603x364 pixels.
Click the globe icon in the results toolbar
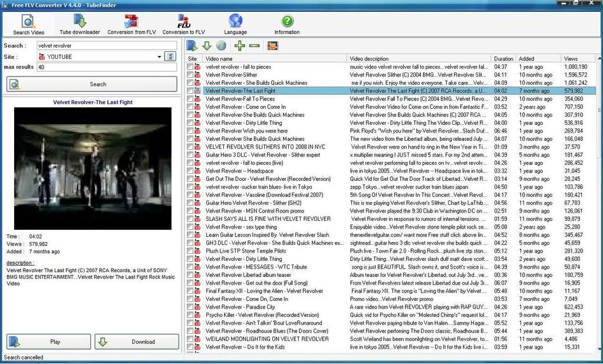(x=221, y=46)
